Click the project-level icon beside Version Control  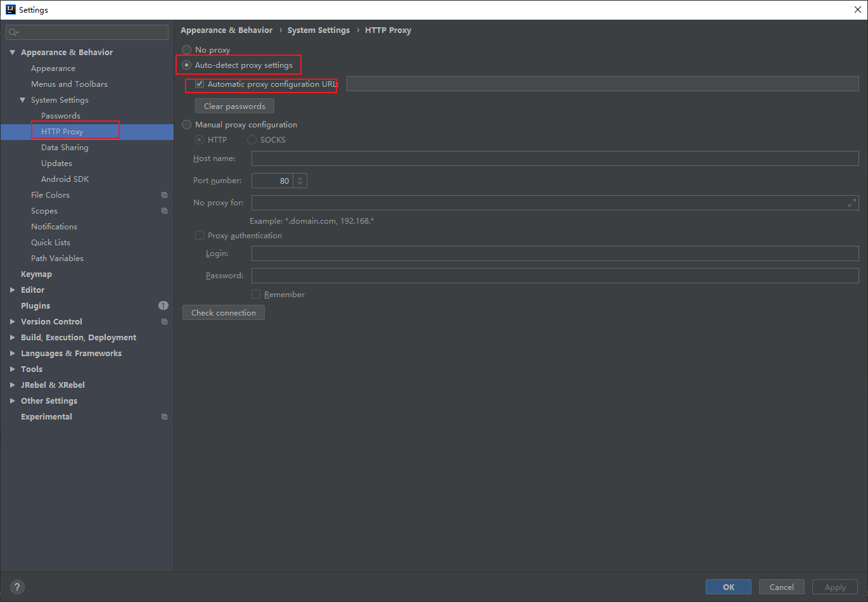pos(164,322)
